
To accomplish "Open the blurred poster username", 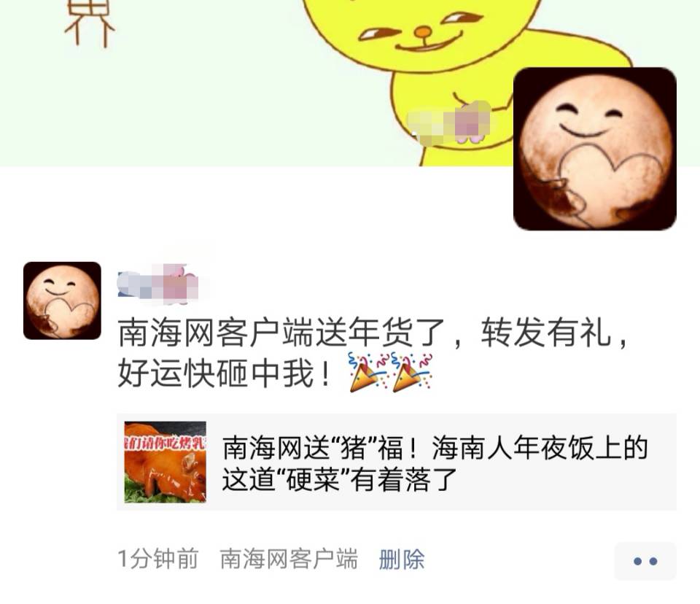I will [x=158, y=284].
